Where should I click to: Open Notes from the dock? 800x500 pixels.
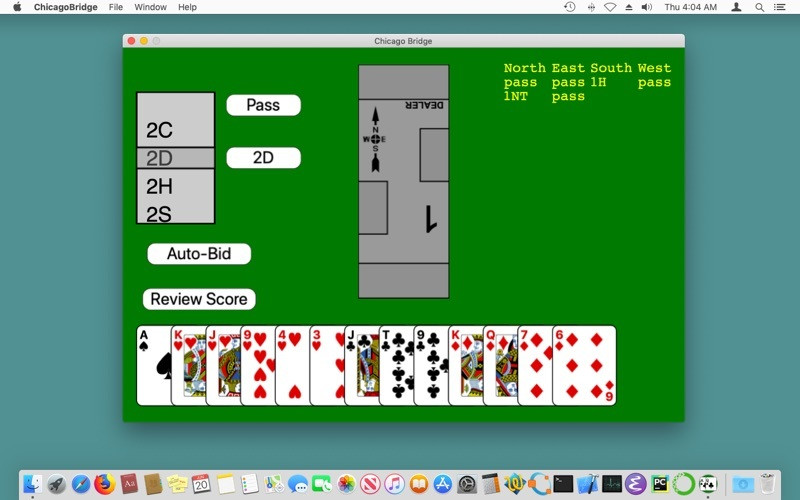pyautogui.click(x=225, y=483)
